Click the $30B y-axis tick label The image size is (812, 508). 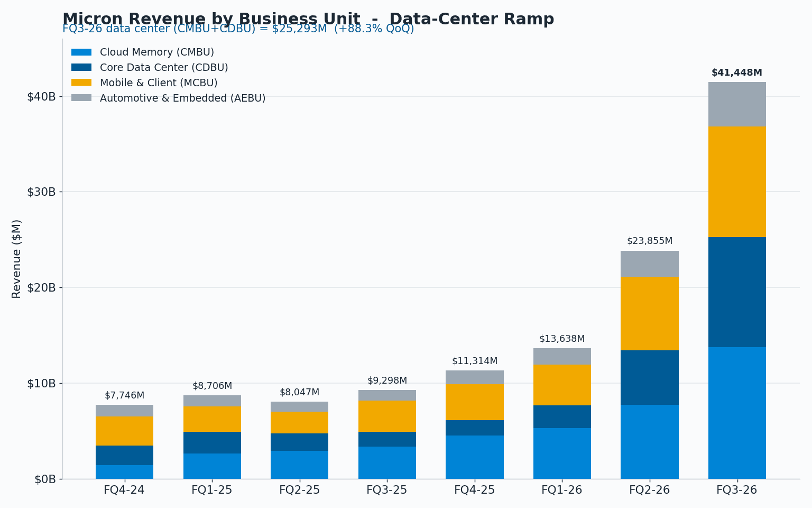[x=41, y=192]
